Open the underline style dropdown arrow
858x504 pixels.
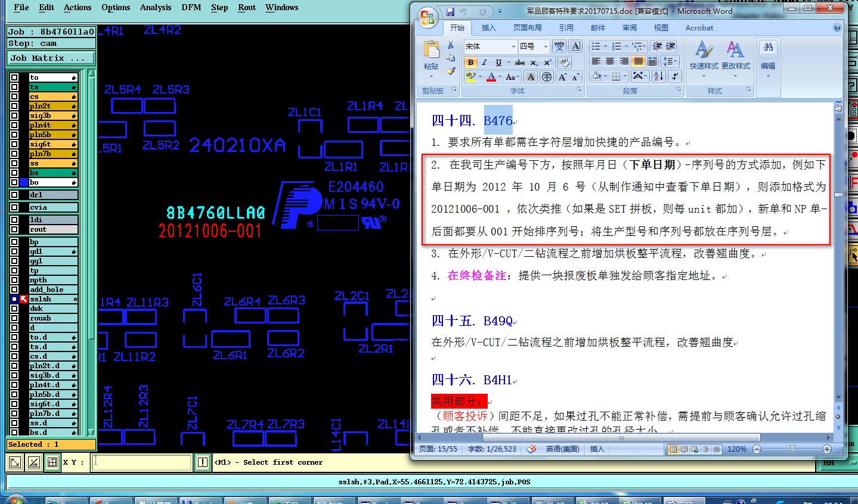tap(509, 62)
